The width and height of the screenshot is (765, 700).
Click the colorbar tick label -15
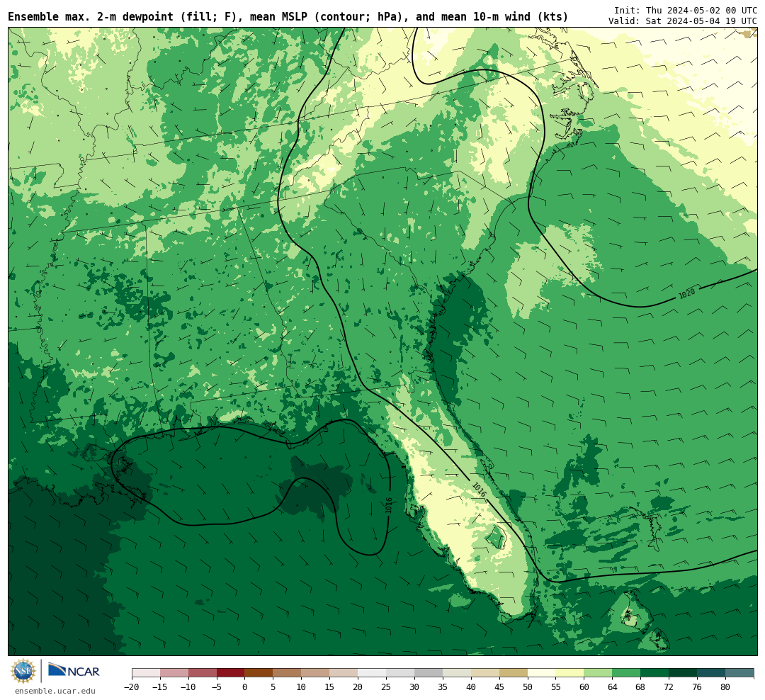(x=160, y=687)
